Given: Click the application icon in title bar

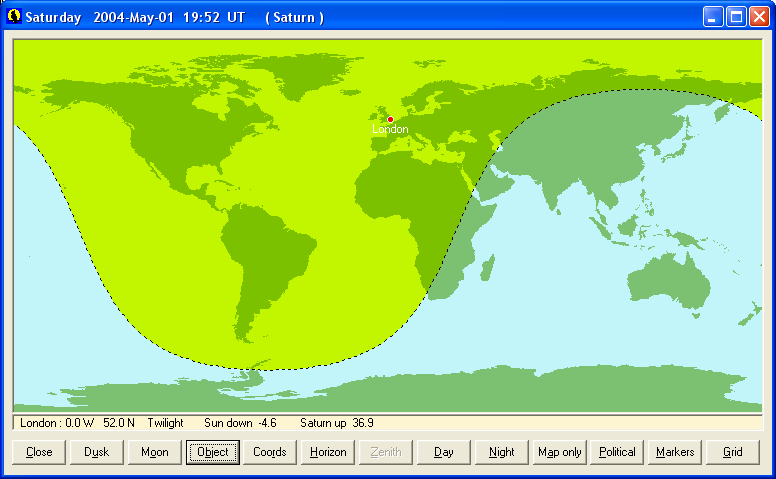Looking at the screenshot, I should pyautogui.click(x=14, y=17).
